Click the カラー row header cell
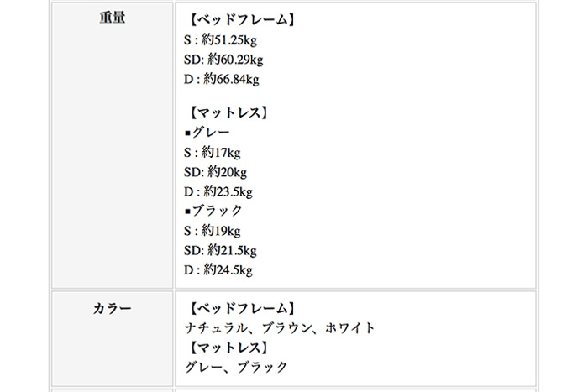 tap(112, 339)
